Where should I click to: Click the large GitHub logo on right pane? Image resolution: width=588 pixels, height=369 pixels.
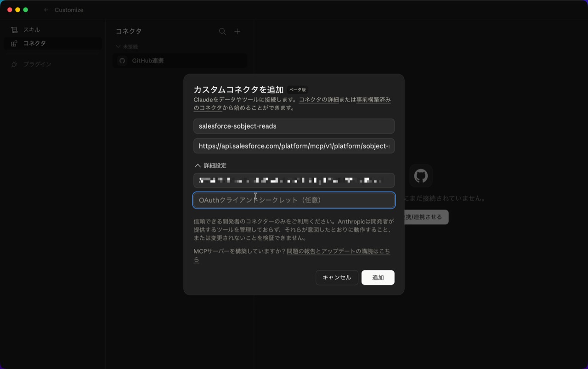[421, 176]
